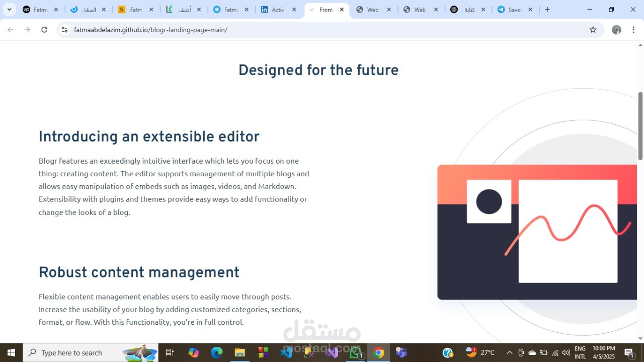Show hidden system tray icons chevron
Screen dimensions: 644x362
(509, 352)
